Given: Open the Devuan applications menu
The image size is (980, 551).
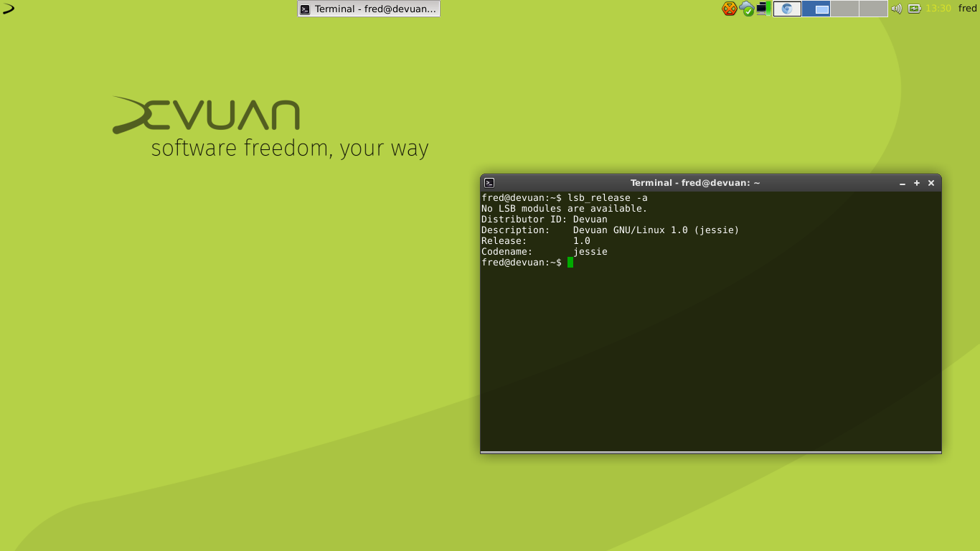Looking at the screenshot, I should [9, 9].
